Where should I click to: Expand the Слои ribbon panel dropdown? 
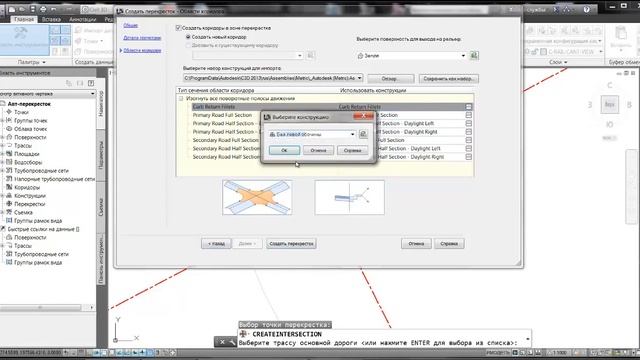(x=558, y=62)
